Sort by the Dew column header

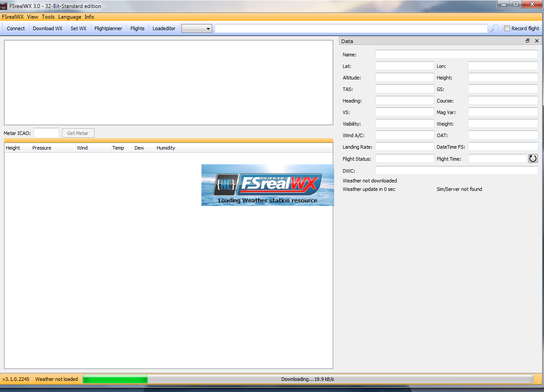[x=144, y=148]
